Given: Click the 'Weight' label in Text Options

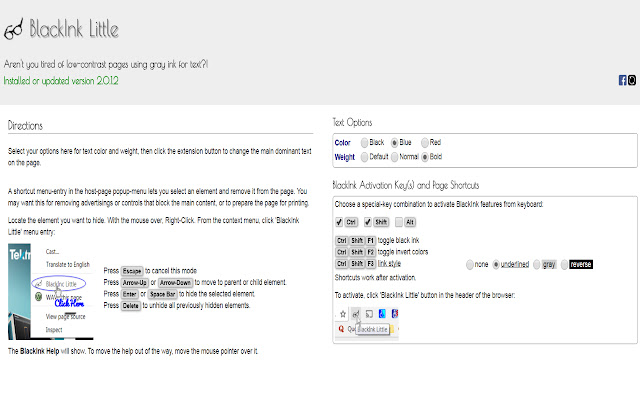Looking at the screenshot, I should 345,157.
